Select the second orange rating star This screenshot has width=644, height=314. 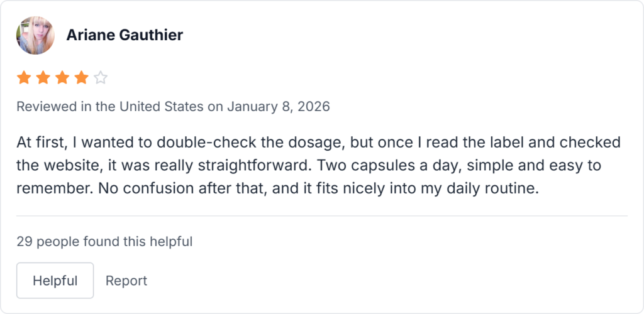pos(43,78)
